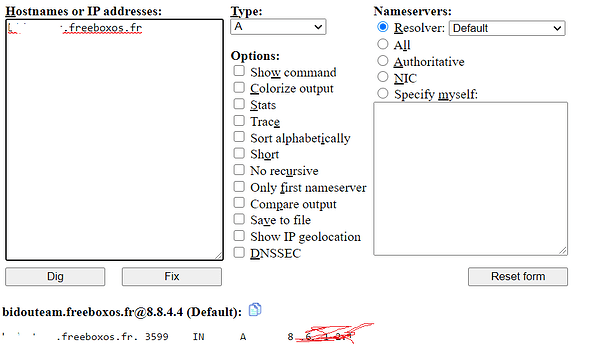This screenshot has height=364, width=590.
Task: Enable the No recursive option
Action: [239, 170]
